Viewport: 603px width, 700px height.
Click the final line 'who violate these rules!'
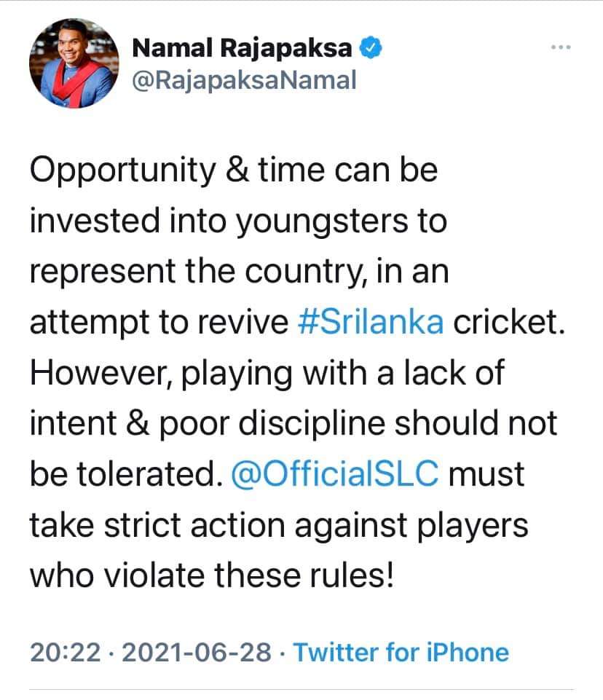coord(212,575)
